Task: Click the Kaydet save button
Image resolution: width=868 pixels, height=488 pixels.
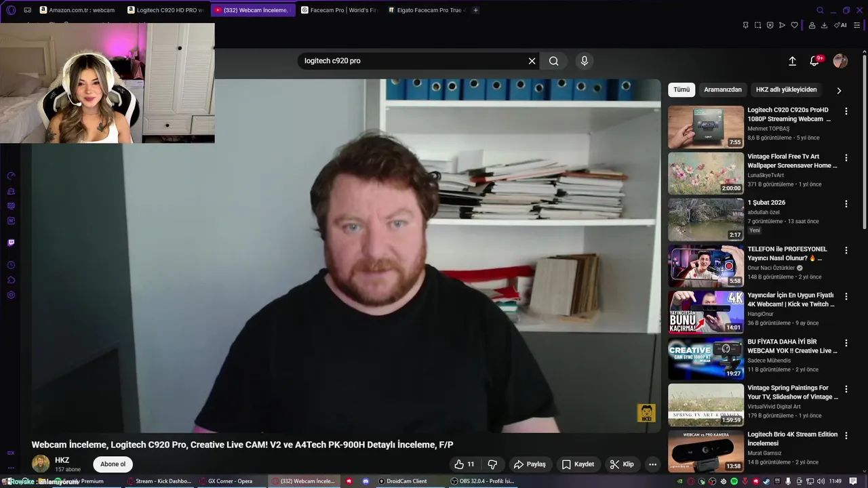Action: 578,464
